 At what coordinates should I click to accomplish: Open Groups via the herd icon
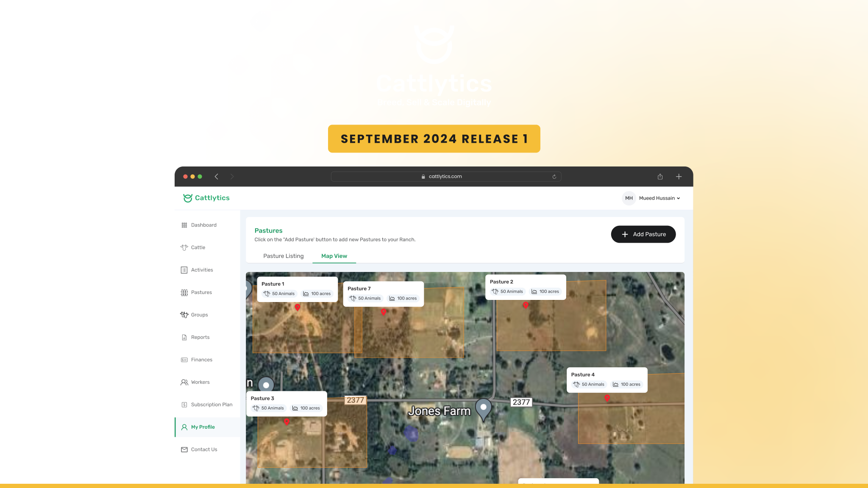[x=184, y=315]
